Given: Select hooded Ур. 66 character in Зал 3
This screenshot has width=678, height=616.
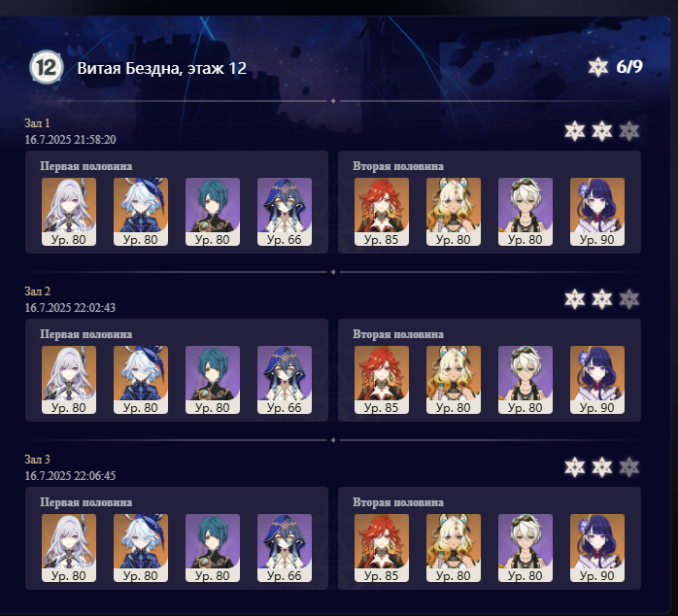Looking at the screenshot, I should click(x=285, y=548).
